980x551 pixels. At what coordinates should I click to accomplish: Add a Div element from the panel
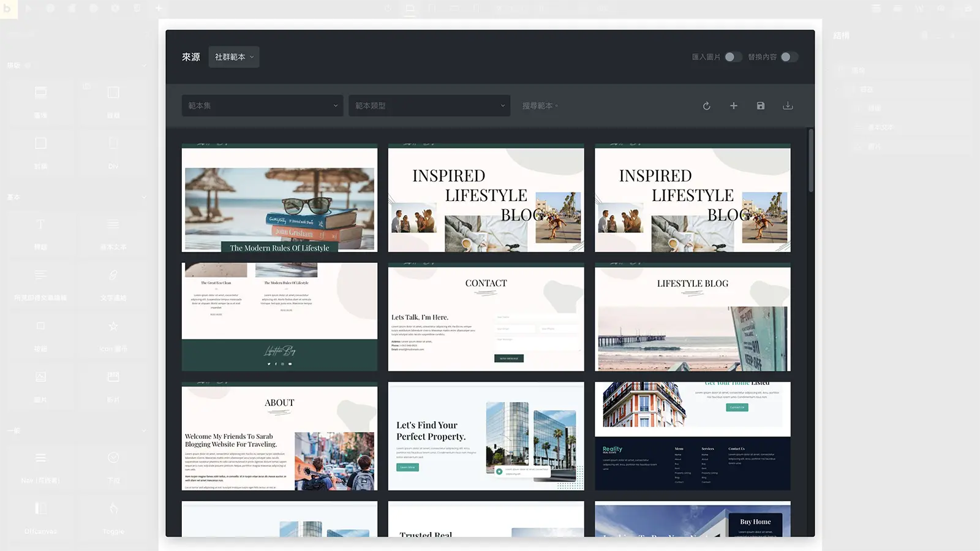click(x=113, y=152)
